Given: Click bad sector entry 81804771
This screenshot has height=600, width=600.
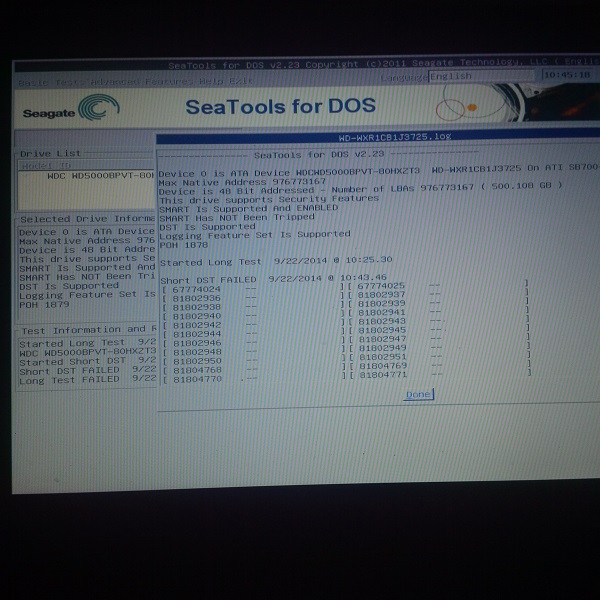Looking at the screenshot, I should click(383, 375).
